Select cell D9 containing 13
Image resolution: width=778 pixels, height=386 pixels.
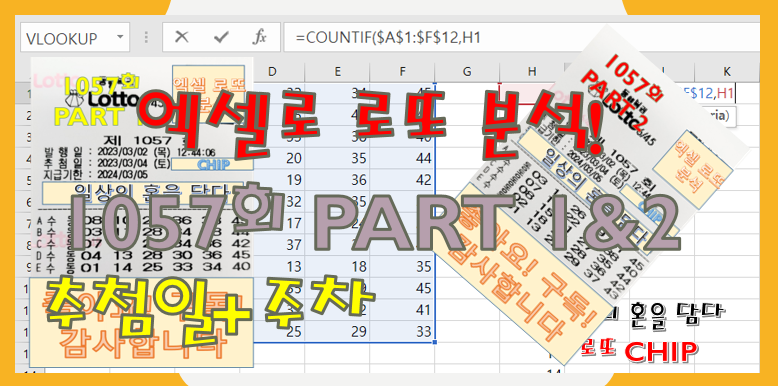pyautogui.click(x=272, y=266)
